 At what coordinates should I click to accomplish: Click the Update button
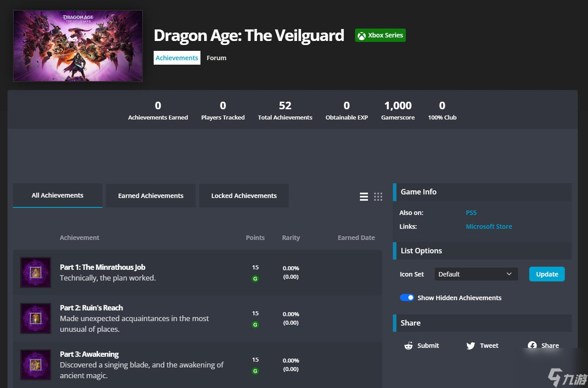tap(547, 274)
